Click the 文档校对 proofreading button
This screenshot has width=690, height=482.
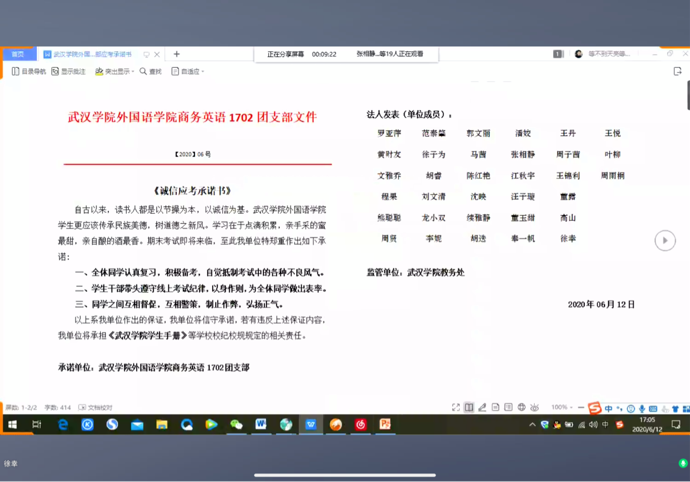click(98, 408)
